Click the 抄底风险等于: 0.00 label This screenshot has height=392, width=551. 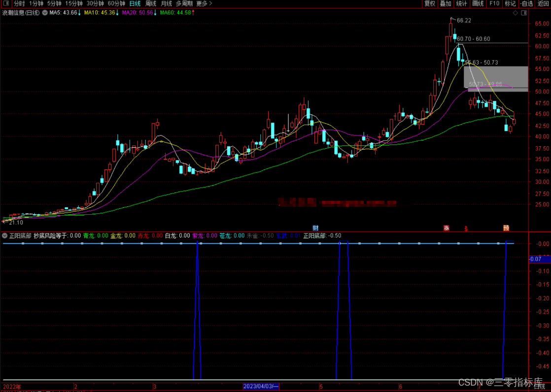[x=57, y=236]
